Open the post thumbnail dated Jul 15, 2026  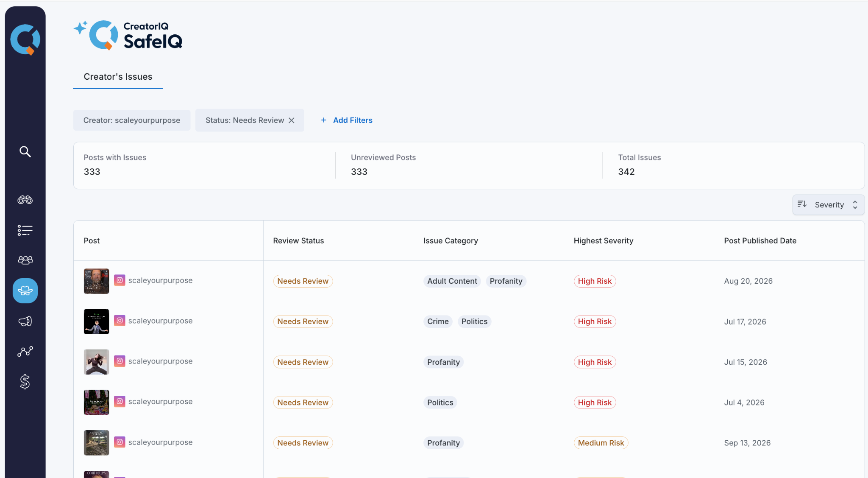[x=96, y=362]
